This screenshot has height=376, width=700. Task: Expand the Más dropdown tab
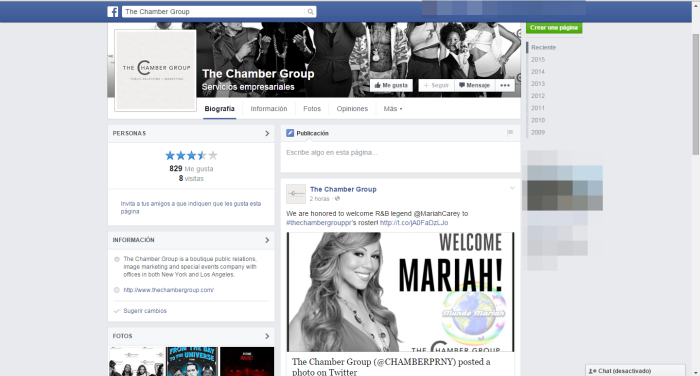tap(392, 109)
